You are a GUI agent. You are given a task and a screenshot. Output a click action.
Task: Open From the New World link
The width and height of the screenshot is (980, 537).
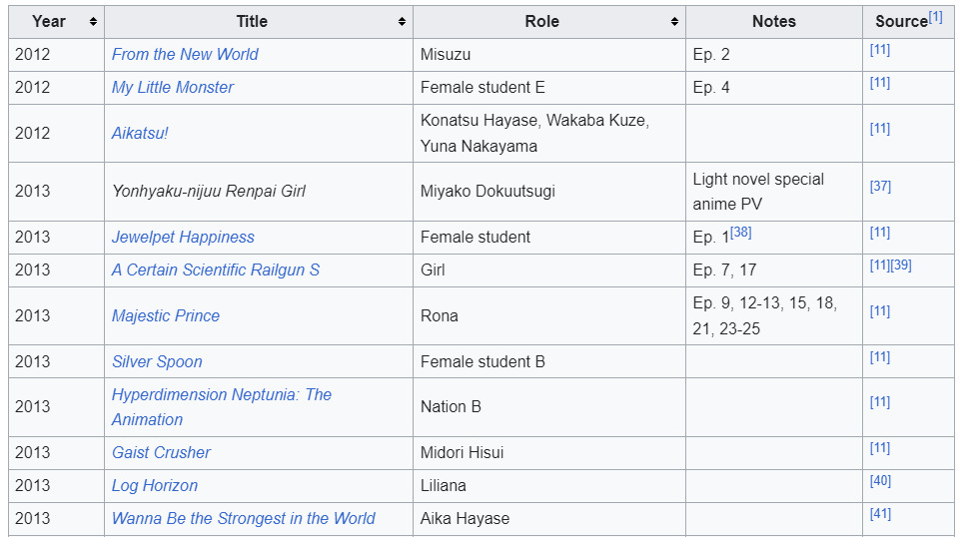point(185,55)
